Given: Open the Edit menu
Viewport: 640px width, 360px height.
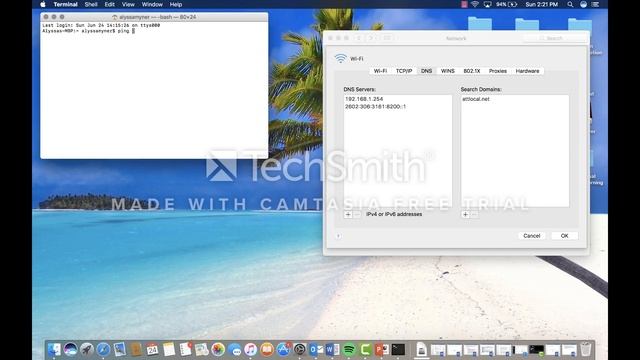Looking at the screenshot, I should click(109, 4).
